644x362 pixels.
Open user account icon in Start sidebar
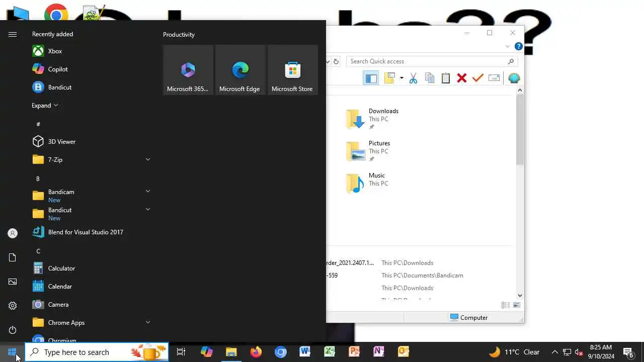coord(13,233)
